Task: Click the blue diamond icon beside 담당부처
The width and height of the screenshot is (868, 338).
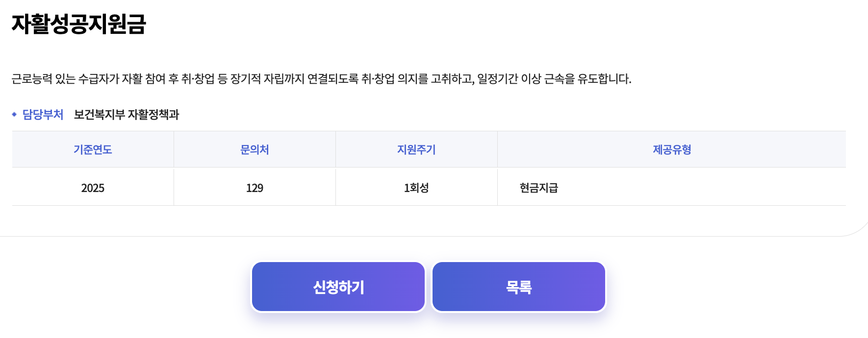Action: tap(13, 116)
